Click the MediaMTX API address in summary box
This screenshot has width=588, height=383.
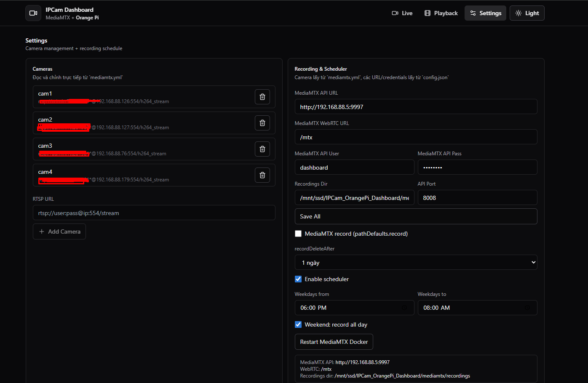(x=363, y=362)
